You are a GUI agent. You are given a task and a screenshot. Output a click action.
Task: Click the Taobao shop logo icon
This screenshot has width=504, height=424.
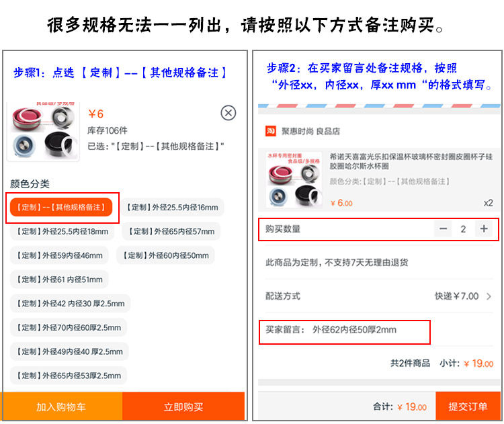(270, 131)
